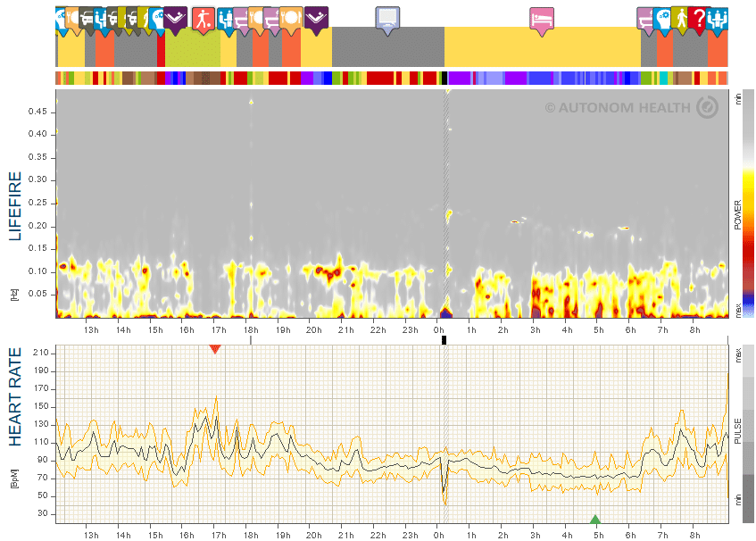Click the 0.05 frequency axis label
This screenshot has height=541, width=756.
pos(37,294)
